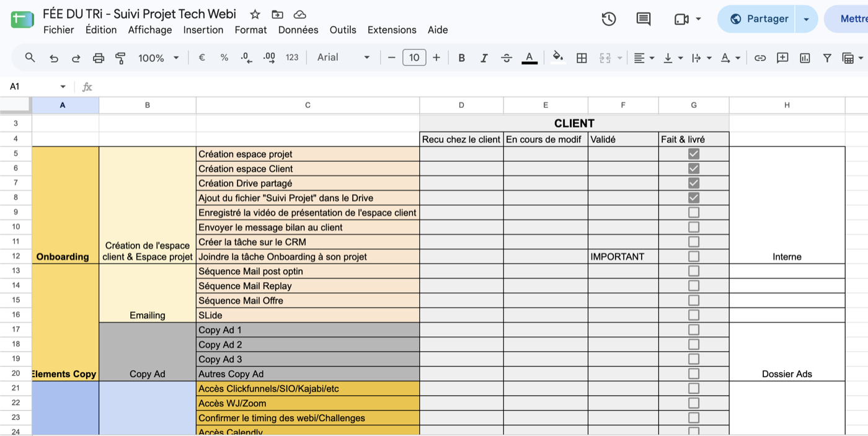Open the Extensions menu
This screenshot has height=436, width=868.
(392, 30)
